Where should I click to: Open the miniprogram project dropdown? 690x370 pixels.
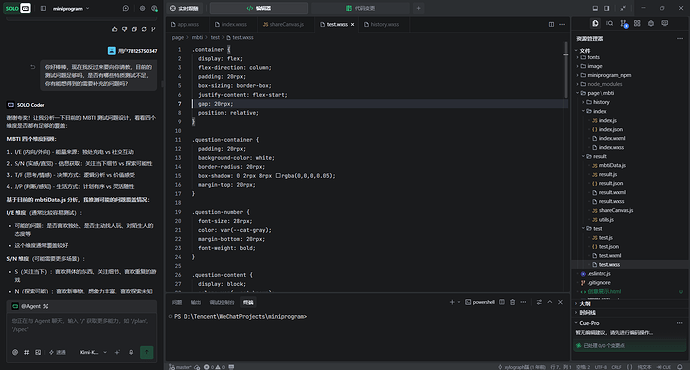(x=71, y=8)
